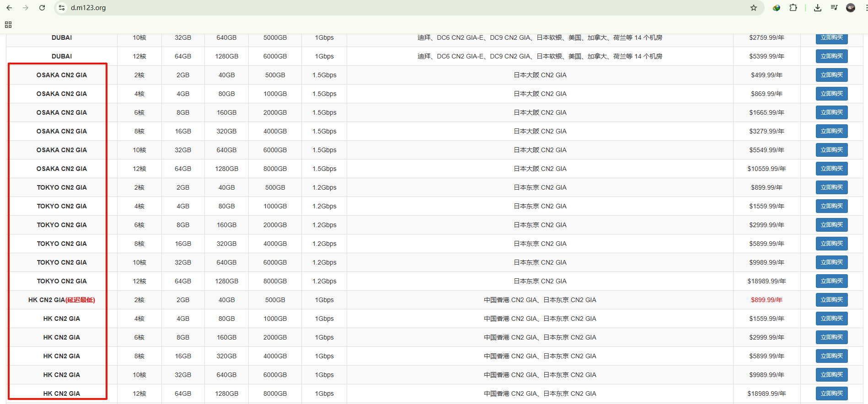Viewport: 868px width, 404px height.
Task: Click the browser Forward arrow
Action: (x=26, y=8)
